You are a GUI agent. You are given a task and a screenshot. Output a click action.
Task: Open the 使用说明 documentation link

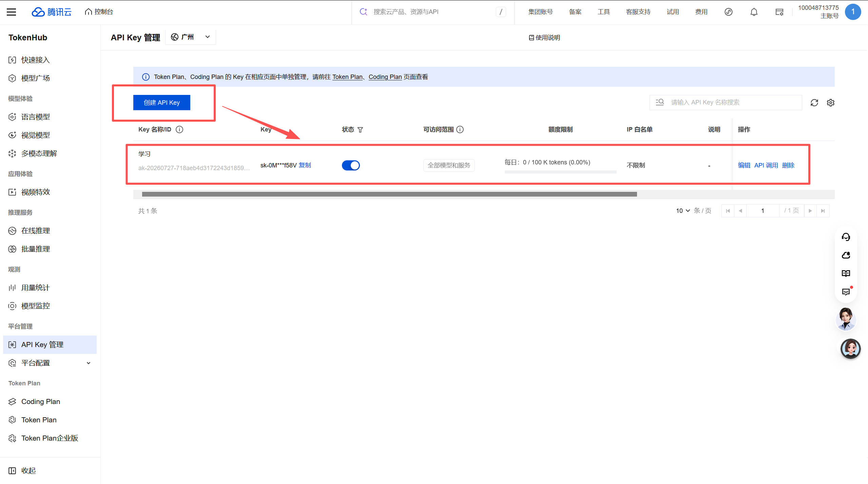click(x=544, y=38)
